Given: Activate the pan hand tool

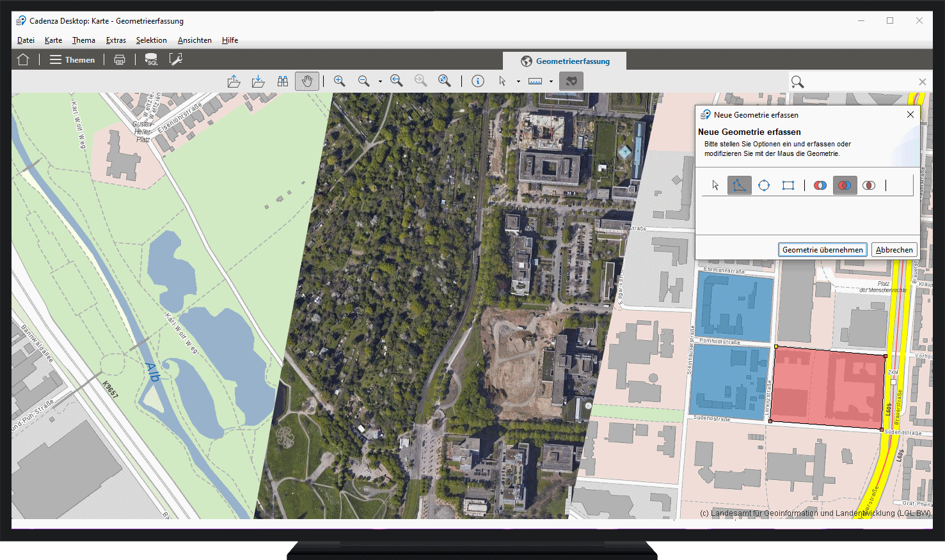Looking at the screenshot, I should click(x=307, y=81).
